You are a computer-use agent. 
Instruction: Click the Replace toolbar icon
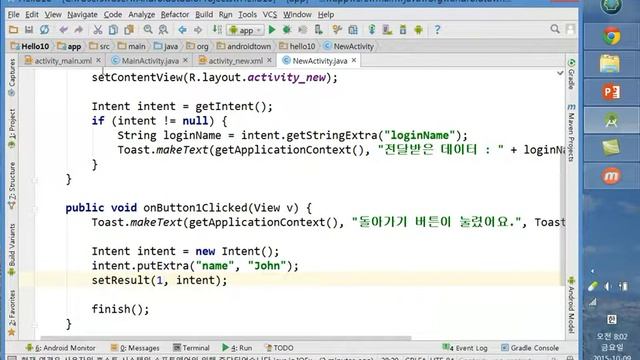click(x=163, y=30)
